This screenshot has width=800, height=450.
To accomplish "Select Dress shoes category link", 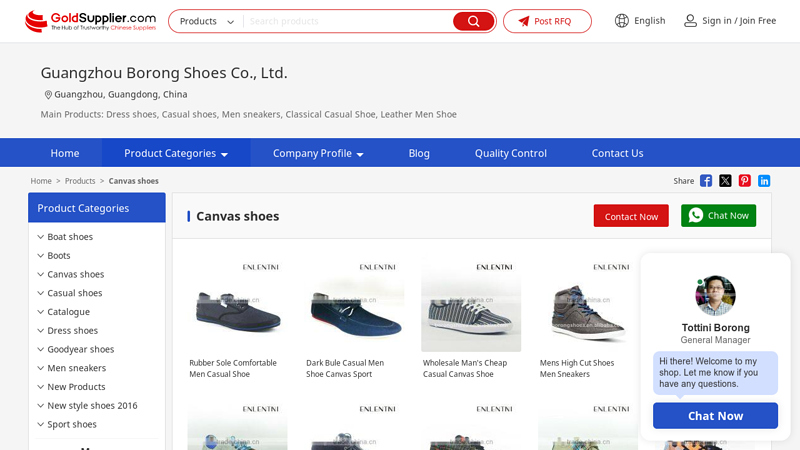I will pos(72,331).
